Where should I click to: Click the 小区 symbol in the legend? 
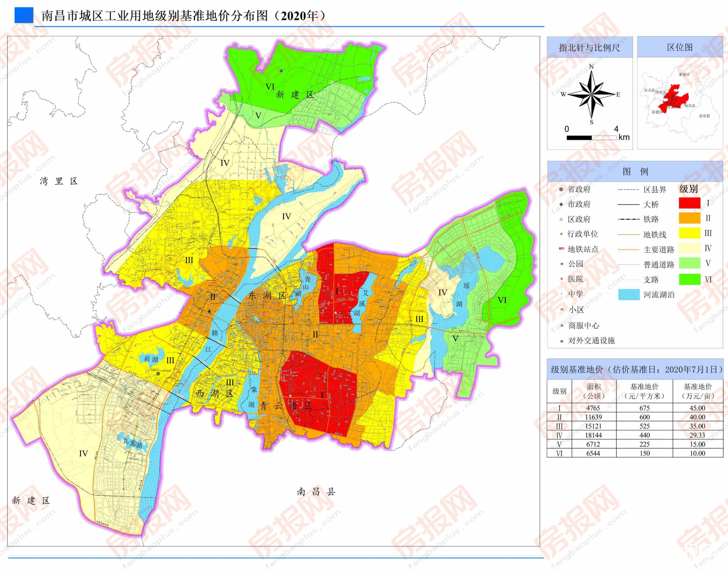[562, 310]
